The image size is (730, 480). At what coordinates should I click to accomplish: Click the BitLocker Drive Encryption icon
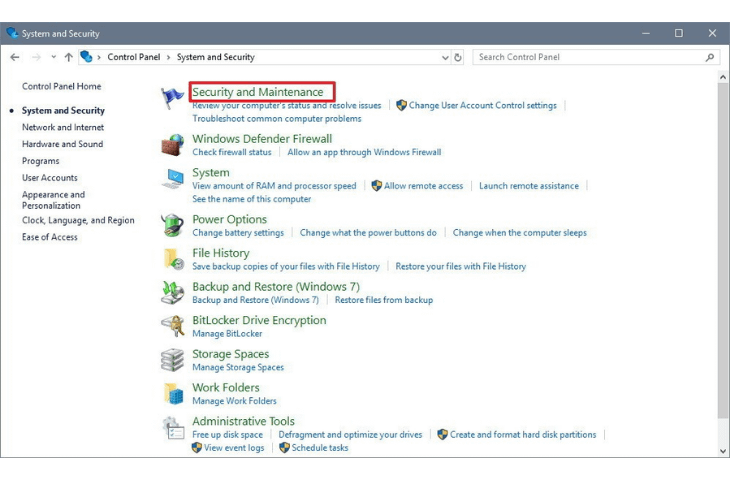point(173,327)
